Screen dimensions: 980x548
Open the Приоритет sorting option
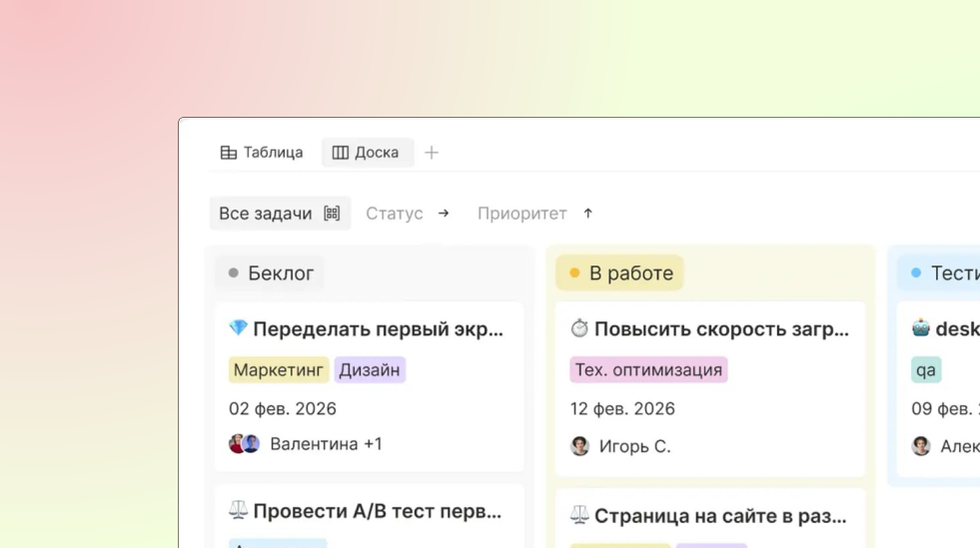coord(521,214)
